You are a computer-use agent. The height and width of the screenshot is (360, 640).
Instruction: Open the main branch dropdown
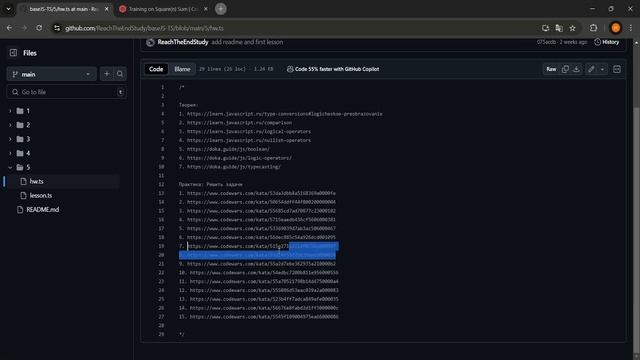coord(51,74)
